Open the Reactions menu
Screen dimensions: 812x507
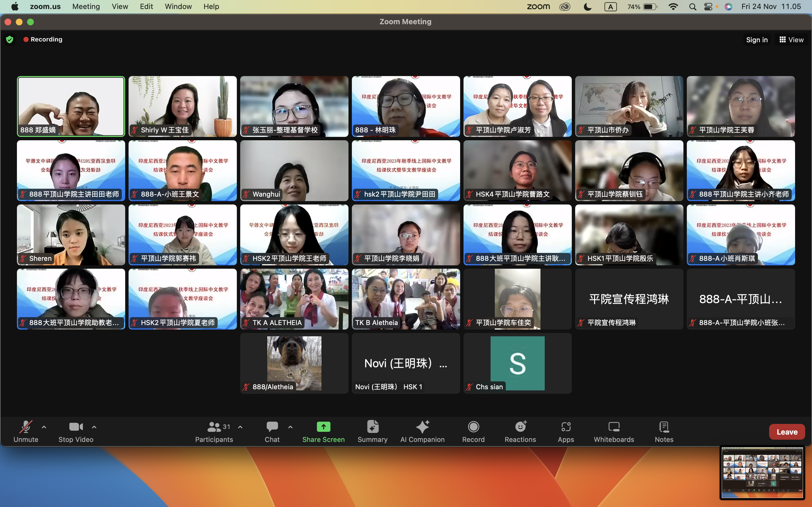point(520,431)
